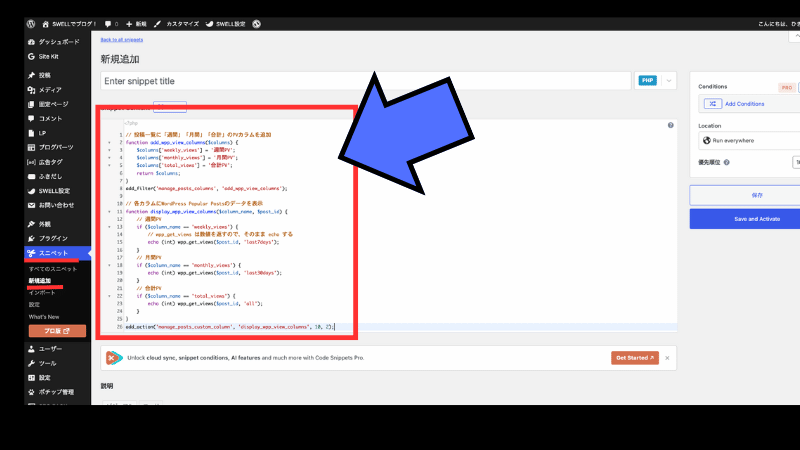Viewport: 800px width, 450px height.
Task: Collapse code fold arrow at line 2
Action: tap(109, 142)
